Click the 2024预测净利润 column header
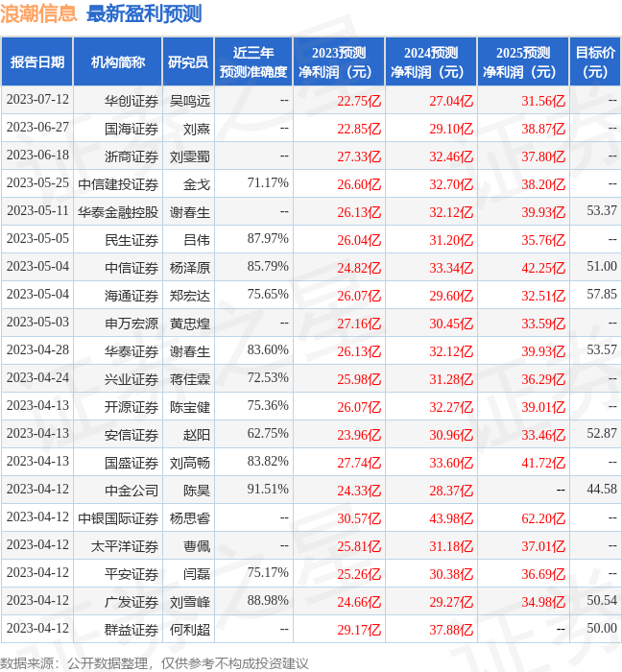 [431, 61]
